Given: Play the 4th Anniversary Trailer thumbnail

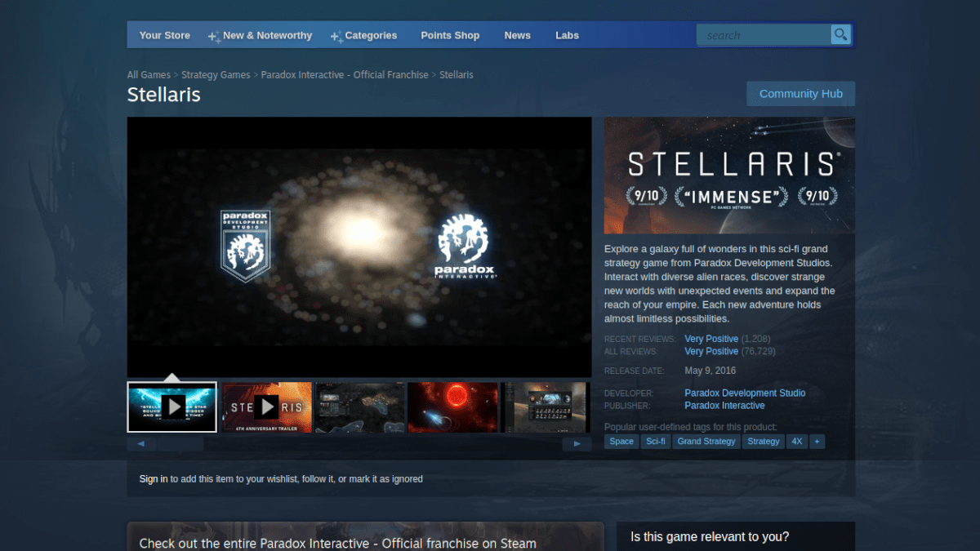Looking at the screenshot, I should tap(267, 407).
